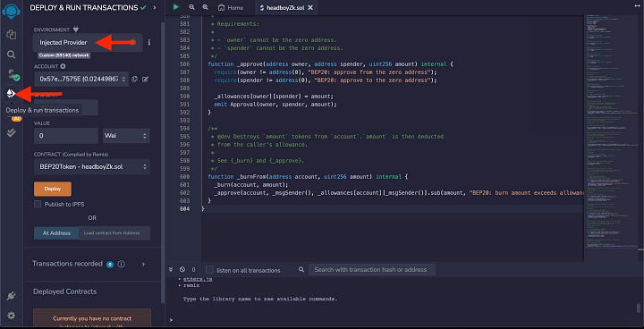Click the '_allowances[owner][spender] = amount;' line
Image resolution: width=644 pixels, height=329 pixels.
tap(274, 97)
